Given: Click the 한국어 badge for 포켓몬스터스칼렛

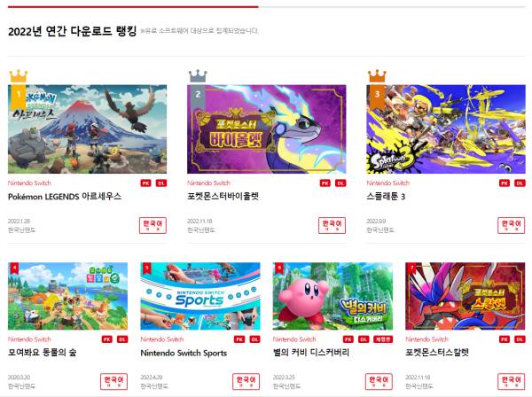Looking at the screenshot, I should point(512,382).
